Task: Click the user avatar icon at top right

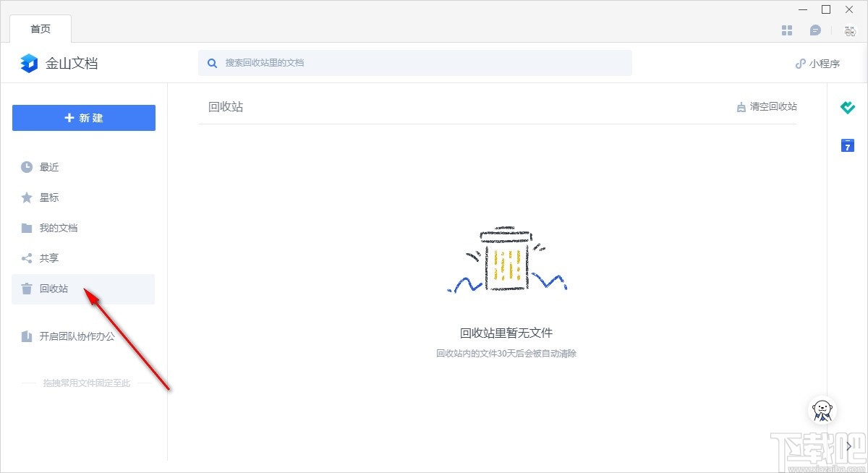Action: pyautogui.click(x=848, y=30)
